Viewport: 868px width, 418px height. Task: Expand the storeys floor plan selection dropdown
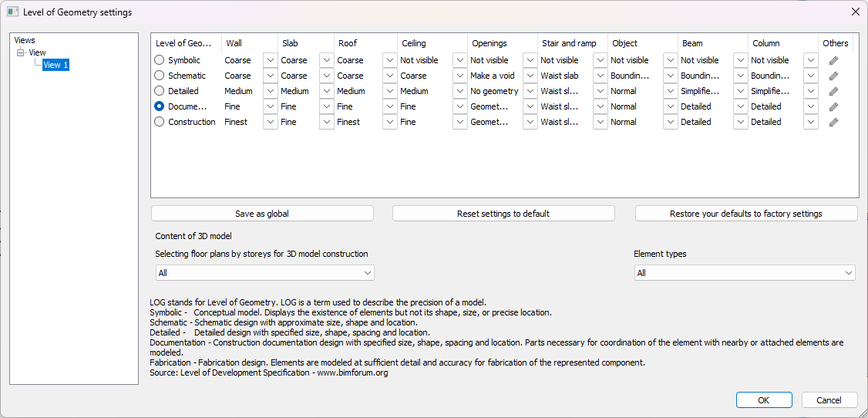[368, 273]
